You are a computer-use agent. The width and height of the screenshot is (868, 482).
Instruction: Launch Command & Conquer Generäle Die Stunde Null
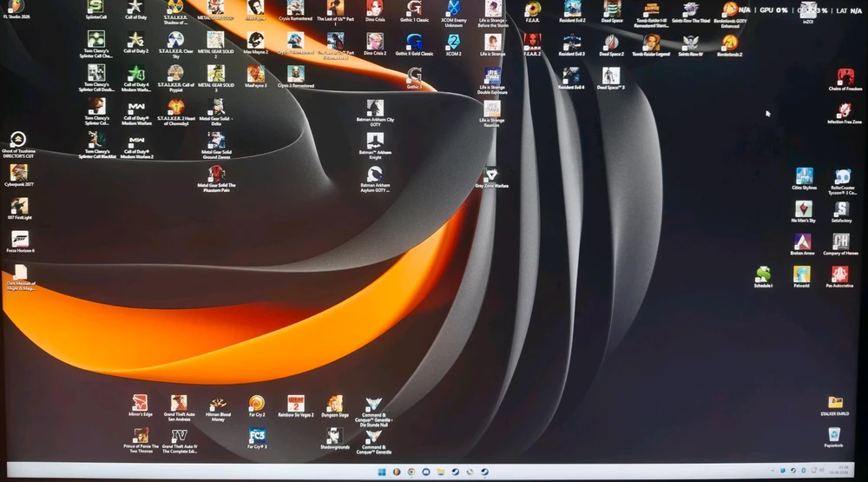373,411
